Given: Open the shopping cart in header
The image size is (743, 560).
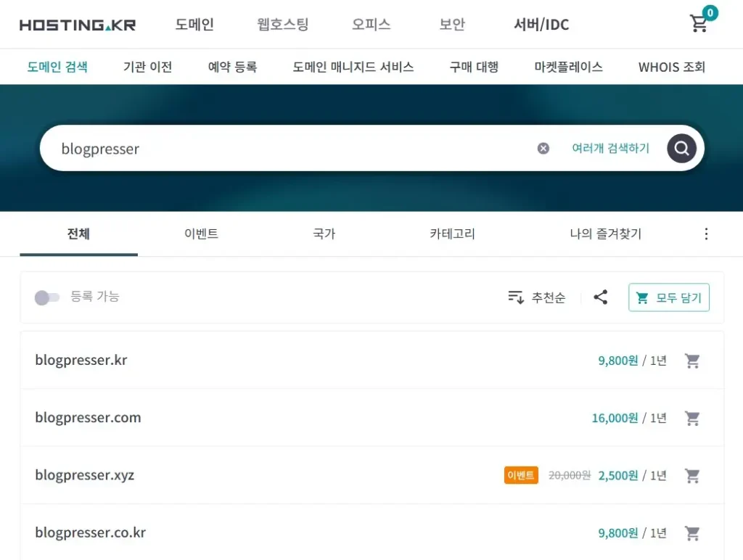Looking at the screenshot, I should tap(699, 24).
